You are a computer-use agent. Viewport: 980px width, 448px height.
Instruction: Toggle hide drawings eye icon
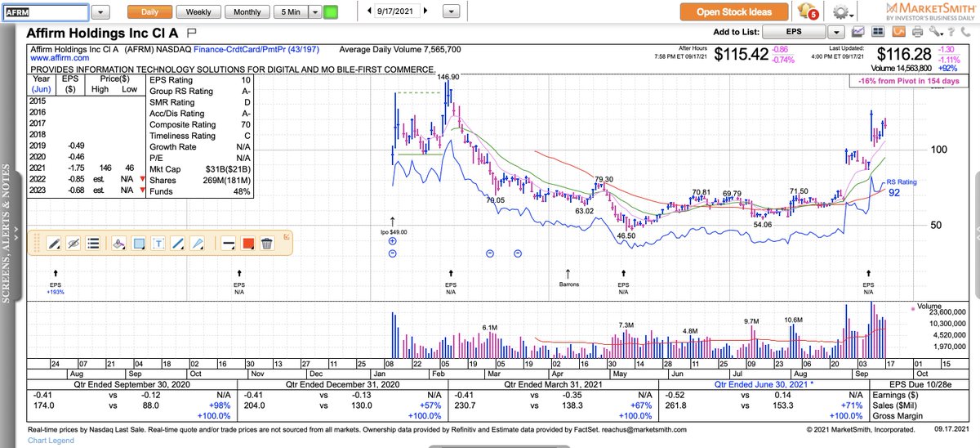(x=73, y=243)
